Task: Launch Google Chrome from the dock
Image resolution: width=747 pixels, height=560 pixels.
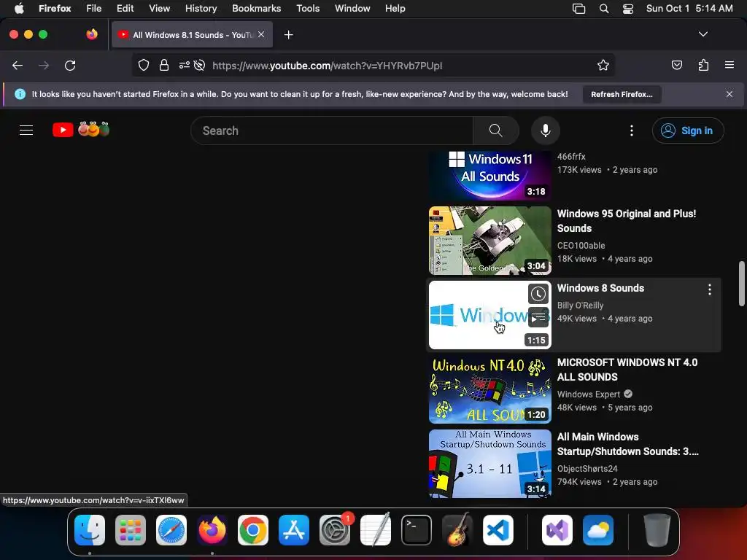Action: (x=253, y=530)
